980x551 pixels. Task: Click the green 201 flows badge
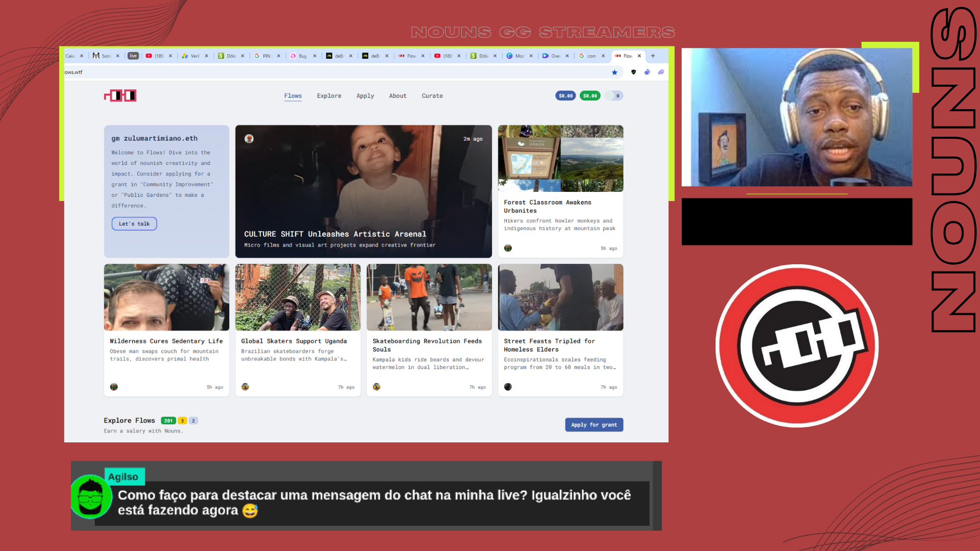pos(168,421)
